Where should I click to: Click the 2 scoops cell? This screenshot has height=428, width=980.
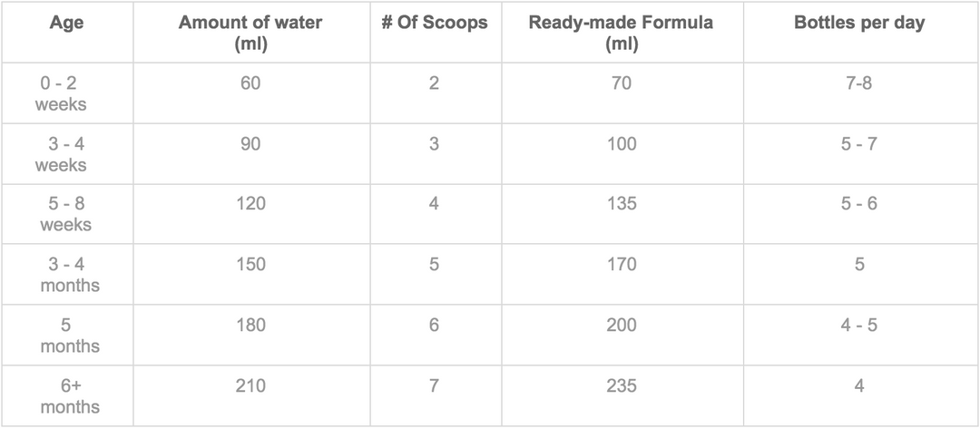434,83
